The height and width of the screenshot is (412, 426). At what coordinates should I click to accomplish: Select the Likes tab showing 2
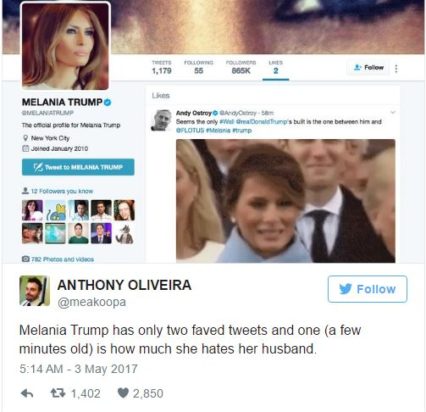point(276,68)
